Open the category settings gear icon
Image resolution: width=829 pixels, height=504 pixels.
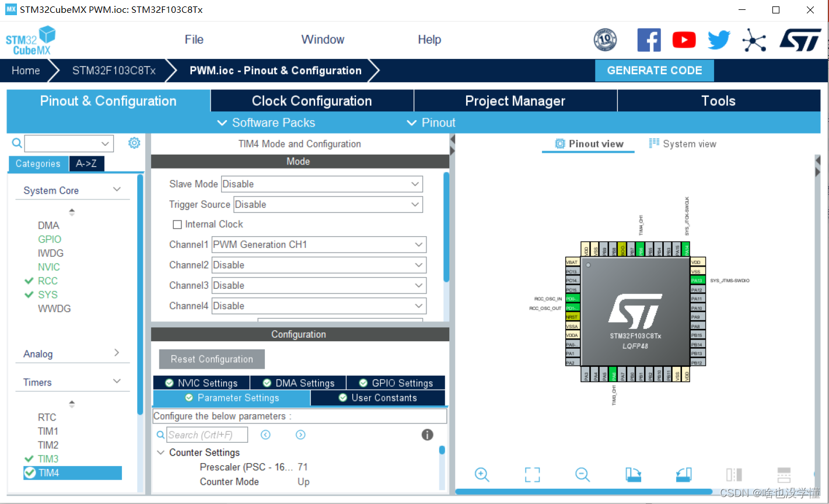coord(134,143)
